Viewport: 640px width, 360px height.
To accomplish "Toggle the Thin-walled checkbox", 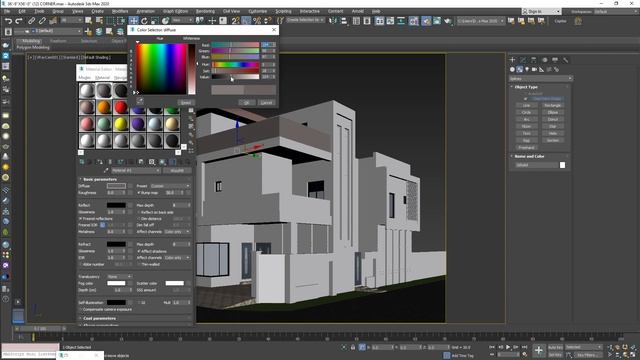I will click(139, 264).
